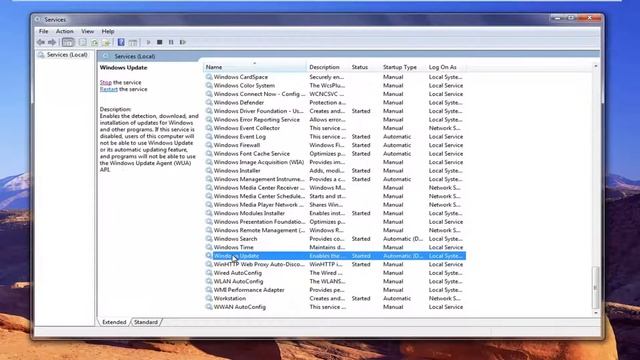Select Windows Media Center Scheduler service
Screen dimensions: 640x360
point(335,196)
